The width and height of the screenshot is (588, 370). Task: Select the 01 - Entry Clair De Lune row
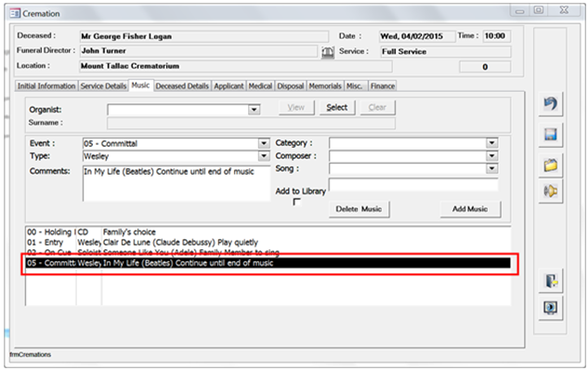click(x=268, y=243)
